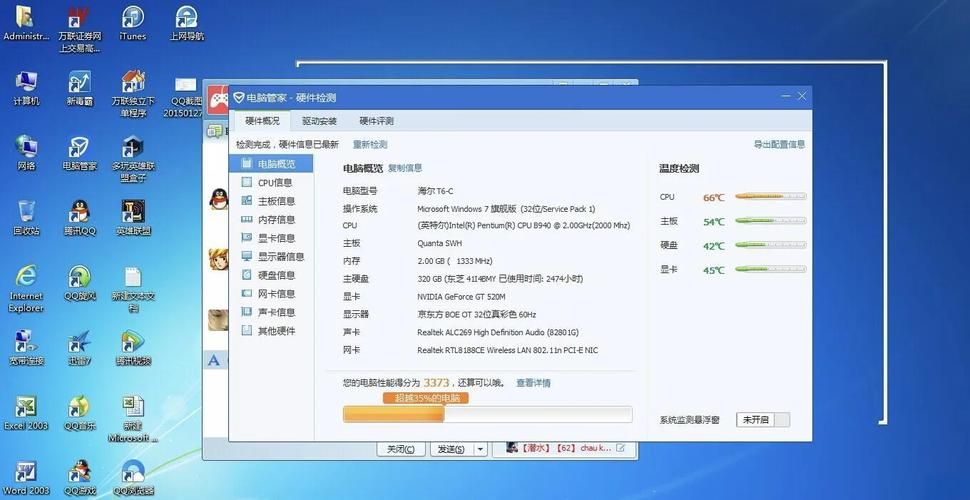The height and width of the screenshot is (500, 970).
Task: Select the Excel 2003 desktop icon
Action: [x=26, y=413]
